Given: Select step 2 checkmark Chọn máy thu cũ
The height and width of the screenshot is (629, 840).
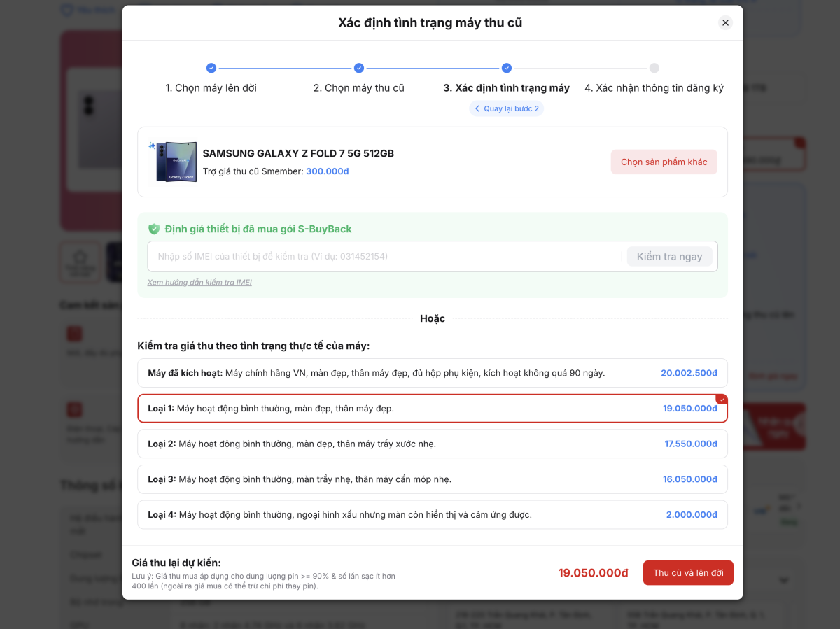Looking at the screenshot, I should tap(359, 68).
